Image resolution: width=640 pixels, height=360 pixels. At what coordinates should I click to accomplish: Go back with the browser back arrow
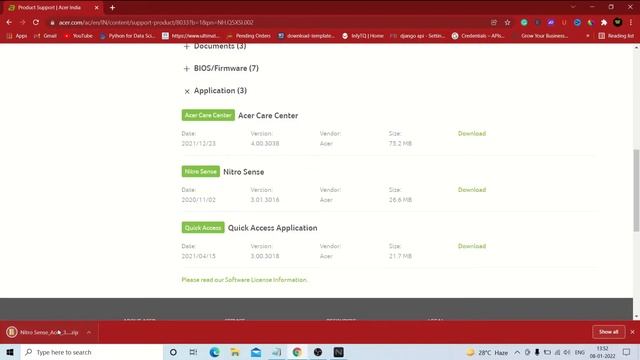pos(9,22)
